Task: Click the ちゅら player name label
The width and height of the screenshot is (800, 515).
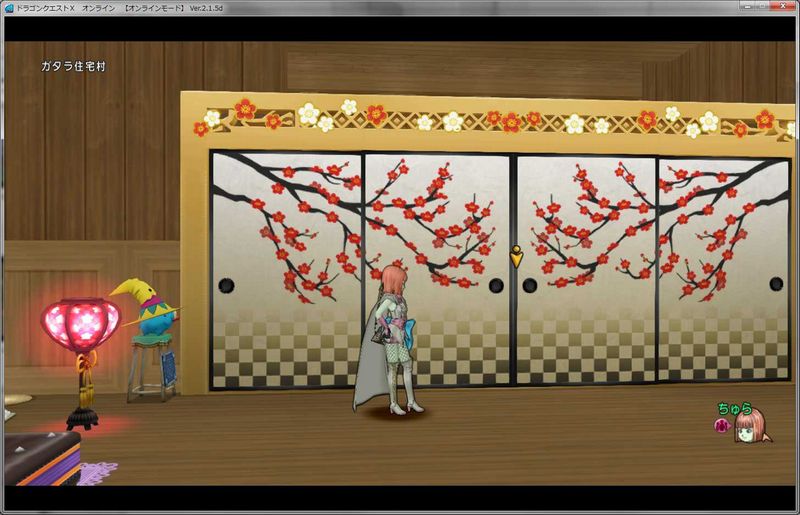Action: pyautogui.click(x=735, y=409)
